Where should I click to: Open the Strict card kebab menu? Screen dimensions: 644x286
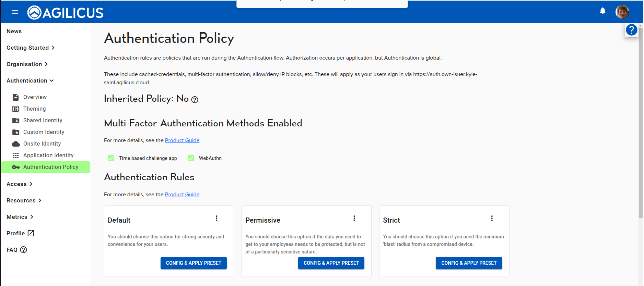492,218
